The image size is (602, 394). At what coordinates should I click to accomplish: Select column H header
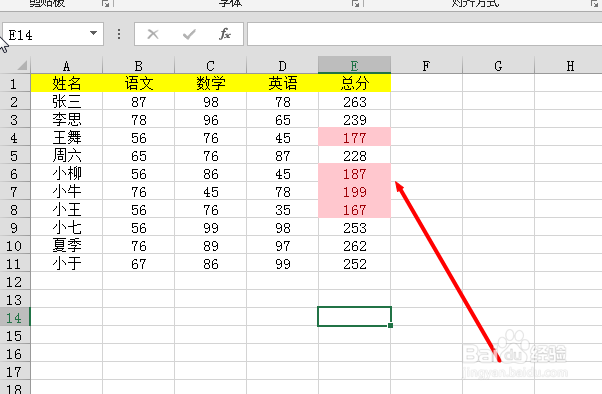click(568, 66)
